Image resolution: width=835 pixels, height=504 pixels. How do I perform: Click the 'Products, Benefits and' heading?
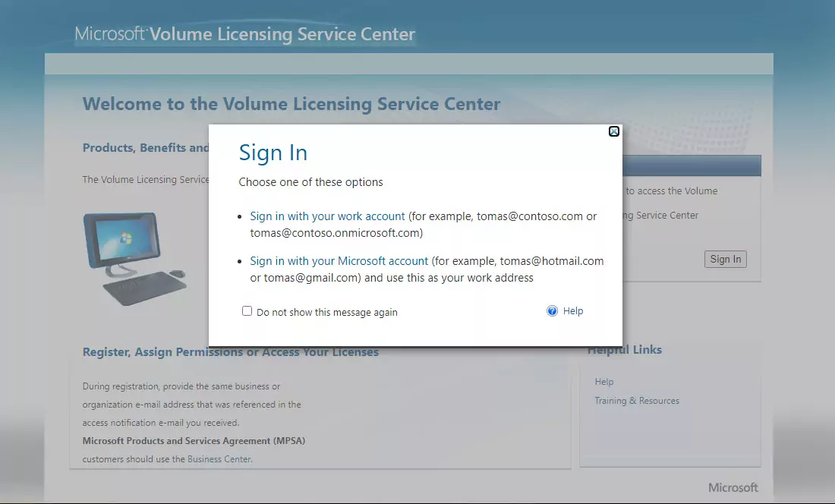[146, 147]
